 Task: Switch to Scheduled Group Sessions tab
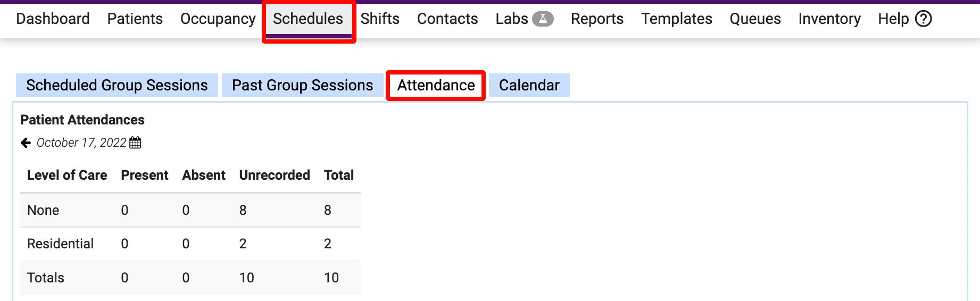click(x=117, y=85)
